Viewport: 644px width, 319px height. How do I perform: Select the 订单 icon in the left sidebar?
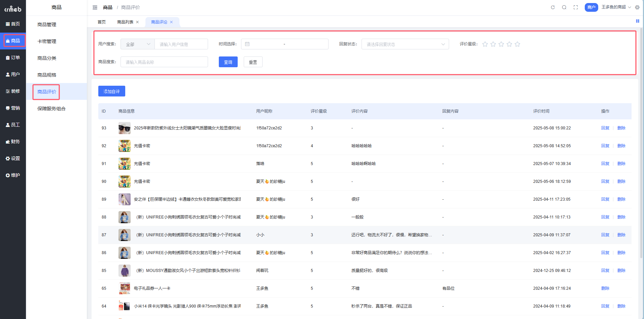(13, 57)
